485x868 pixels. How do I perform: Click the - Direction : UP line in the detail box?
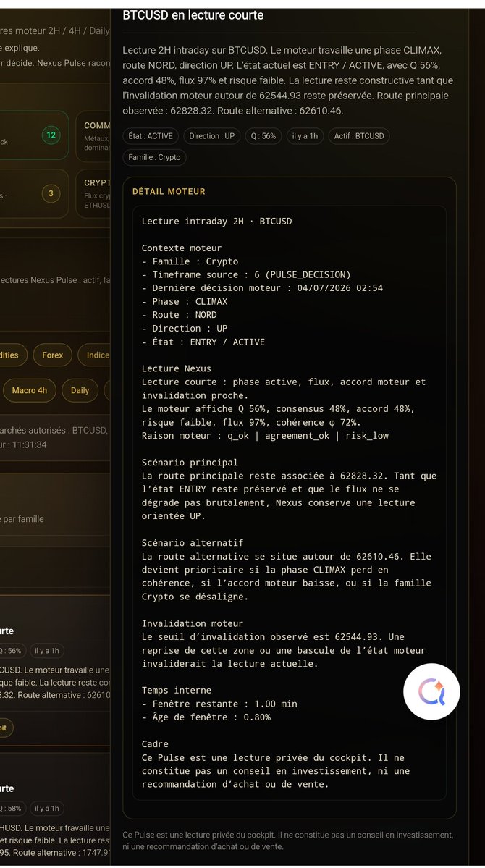click(x=185, y=328)
